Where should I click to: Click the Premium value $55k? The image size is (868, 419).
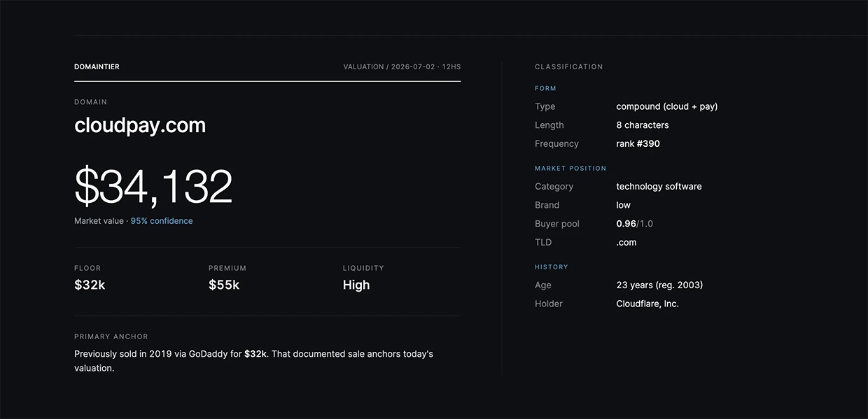(224, 285)
